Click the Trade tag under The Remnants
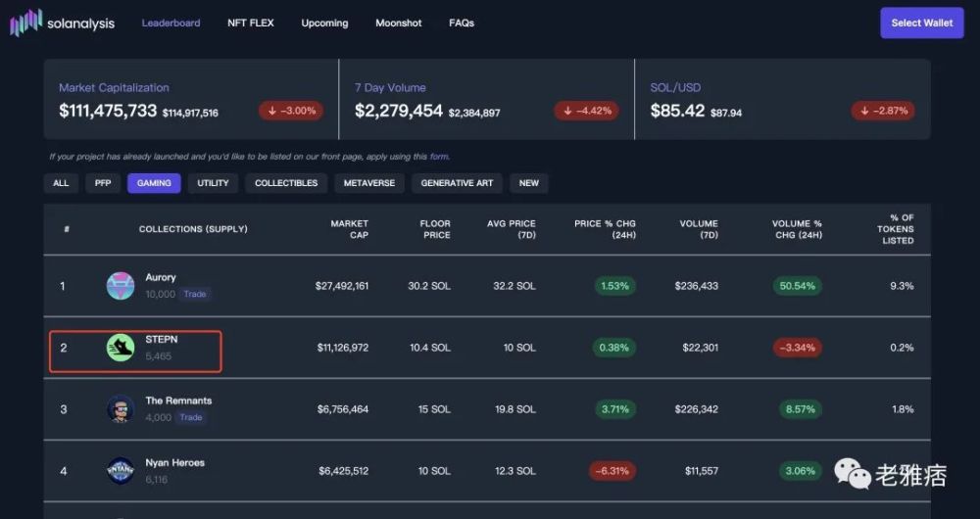980x519 pixels. pyautogui.click(x=191, y=417)
